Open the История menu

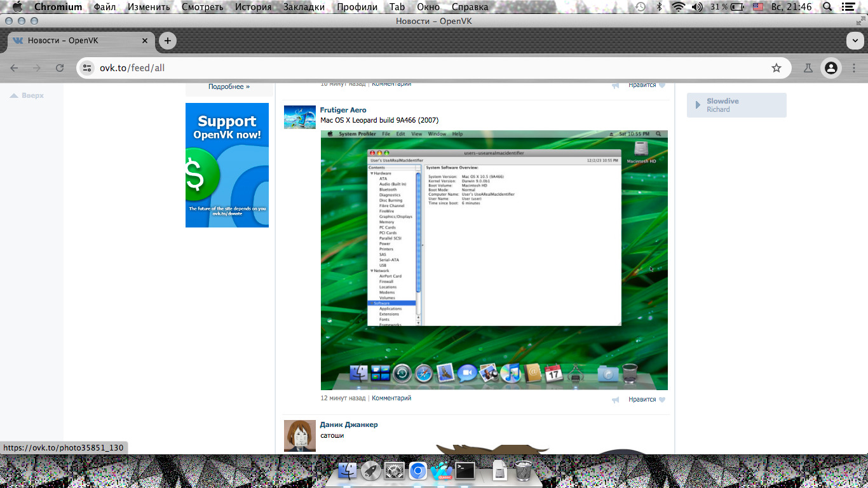253,7
